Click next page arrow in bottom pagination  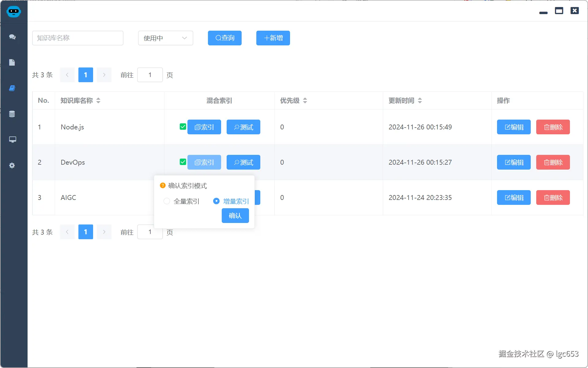pyautogui.click(x=104, y=232)
